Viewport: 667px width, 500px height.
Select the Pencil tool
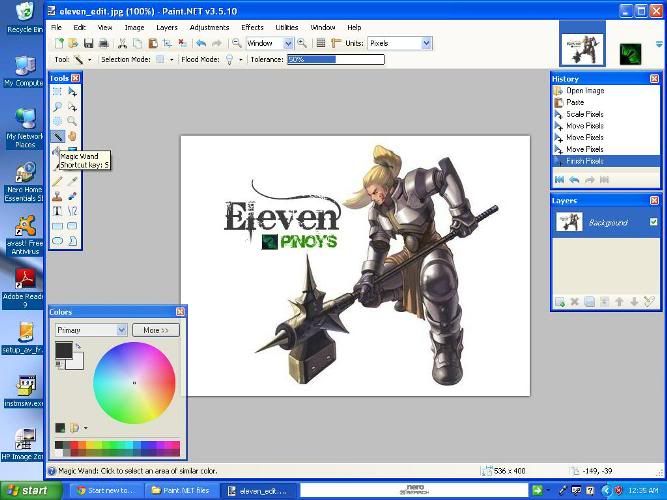coord(57,181)
